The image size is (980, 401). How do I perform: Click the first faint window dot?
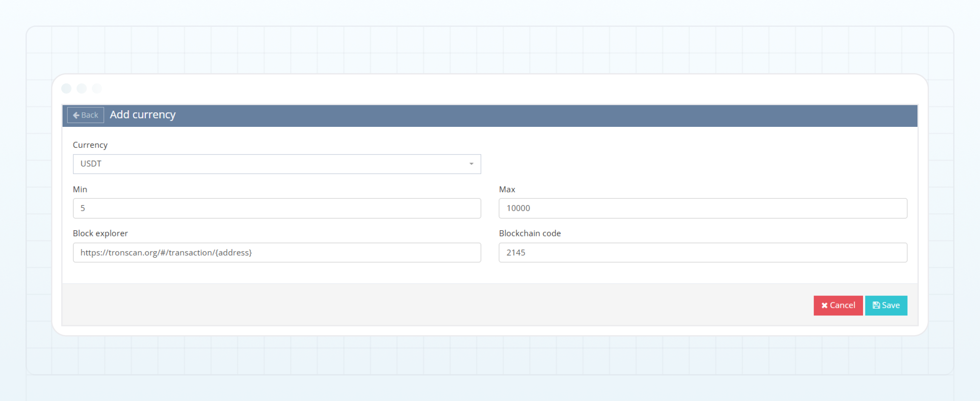click(x=66, y=88)
